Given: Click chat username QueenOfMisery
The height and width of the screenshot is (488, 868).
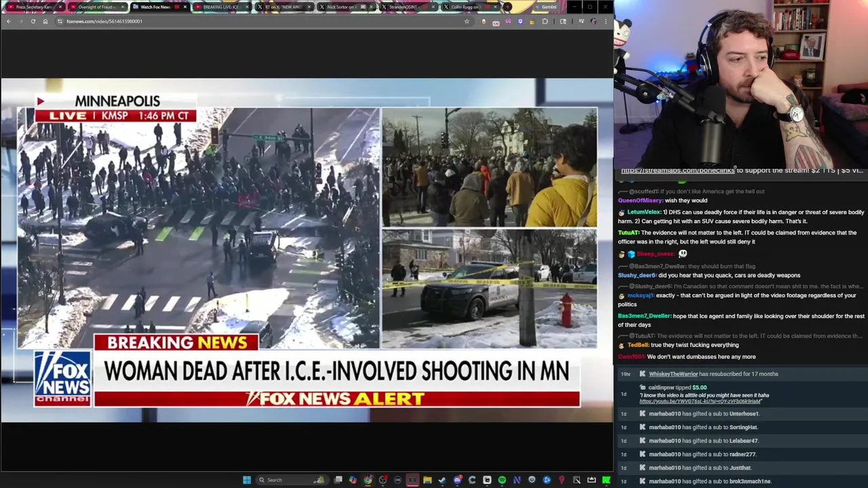Looking at the screenshot, I should [x=640, y=201].
